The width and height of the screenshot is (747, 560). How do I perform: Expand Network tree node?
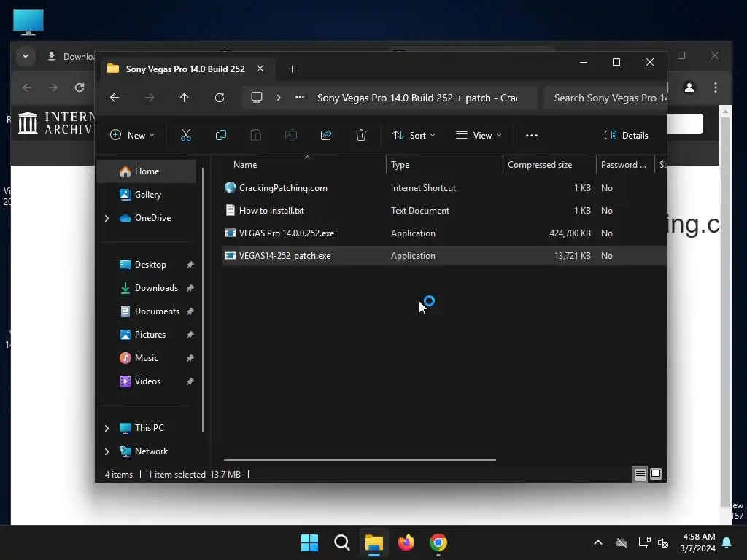pos(107,451)
